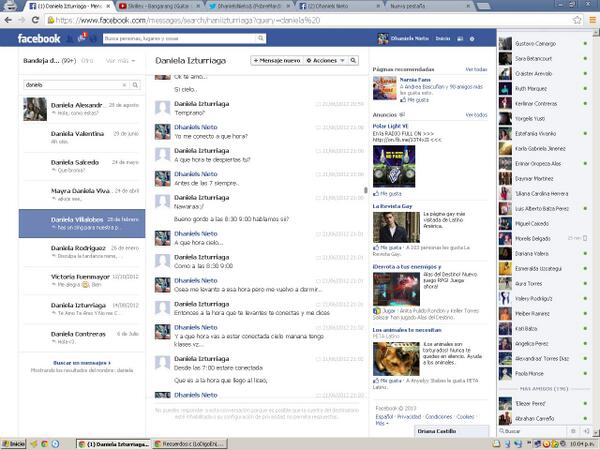The width and height of the screenshot is (600, 450).
Task: Chat with Angelica Perez in the sidebar
Action: (x=544, y=344)
